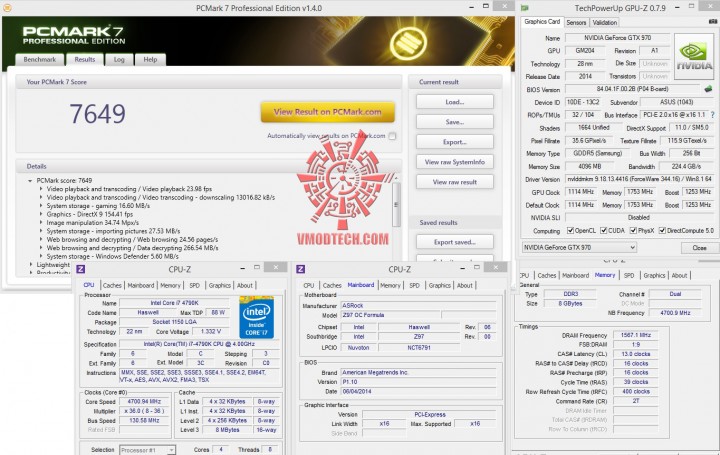
Task: Click the Details list scrollbar thumb
Action: click(396, 204)
